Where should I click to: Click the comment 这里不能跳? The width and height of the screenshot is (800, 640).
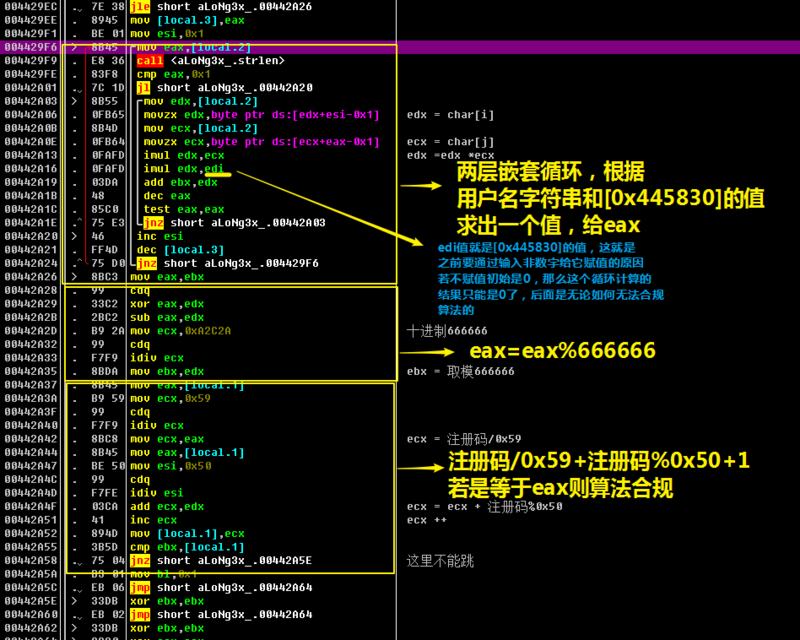(440, 561)
